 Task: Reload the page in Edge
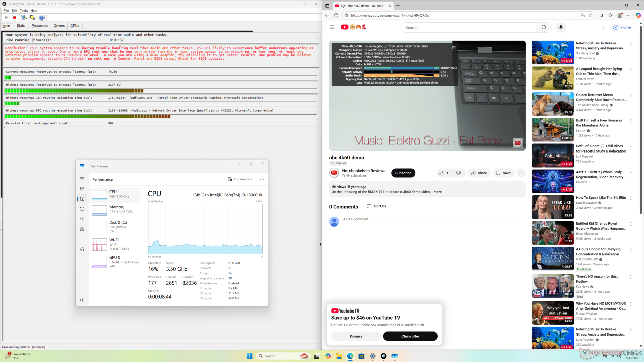[336, 15]
